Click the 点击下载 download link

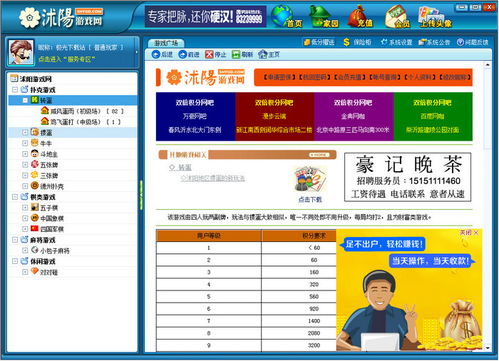tap(310, 200)
